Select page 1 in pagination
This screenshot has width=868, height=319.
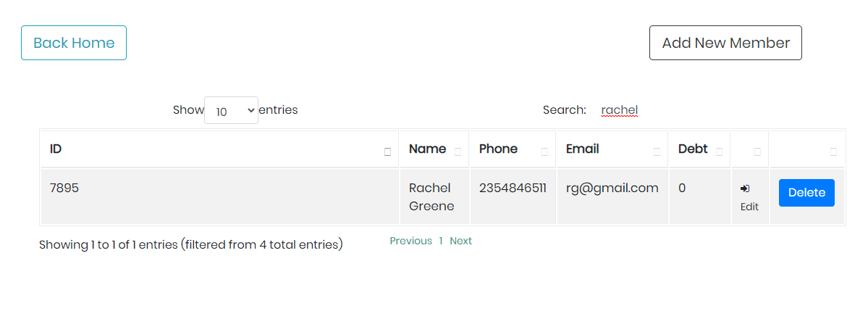point(441,241)
